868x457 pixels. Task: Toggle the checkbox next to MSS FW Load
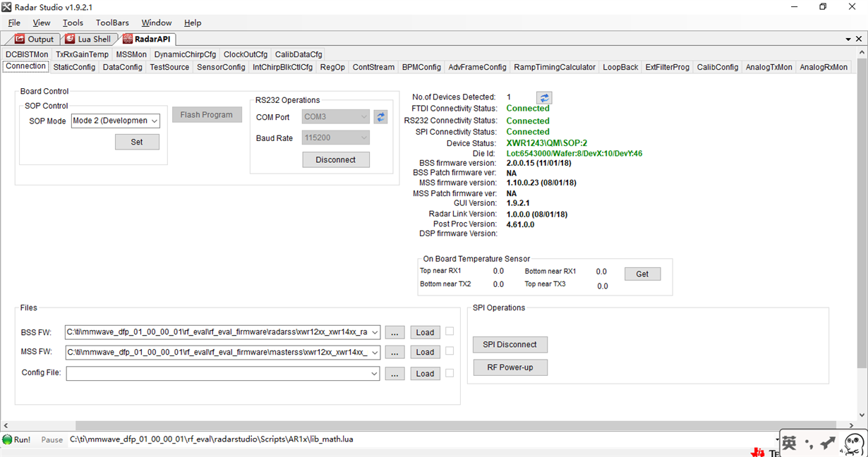pyautogui.click(x=450, y=351)
